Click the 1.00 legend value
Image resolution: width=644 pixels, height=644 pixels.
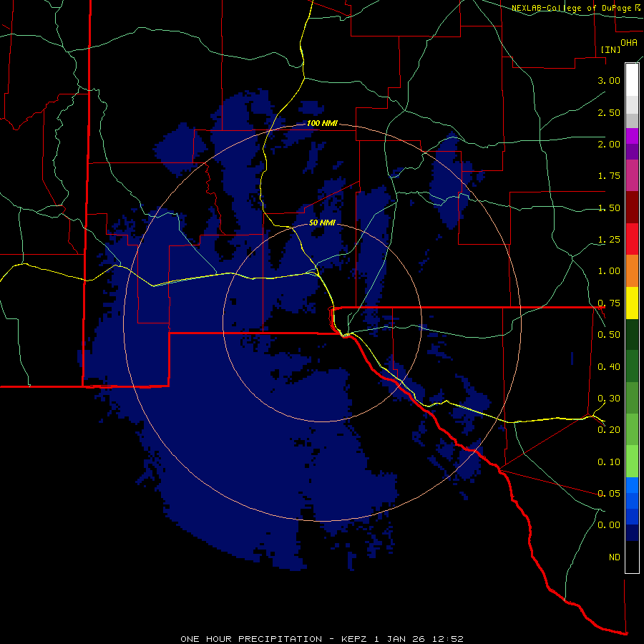point(609,271)
